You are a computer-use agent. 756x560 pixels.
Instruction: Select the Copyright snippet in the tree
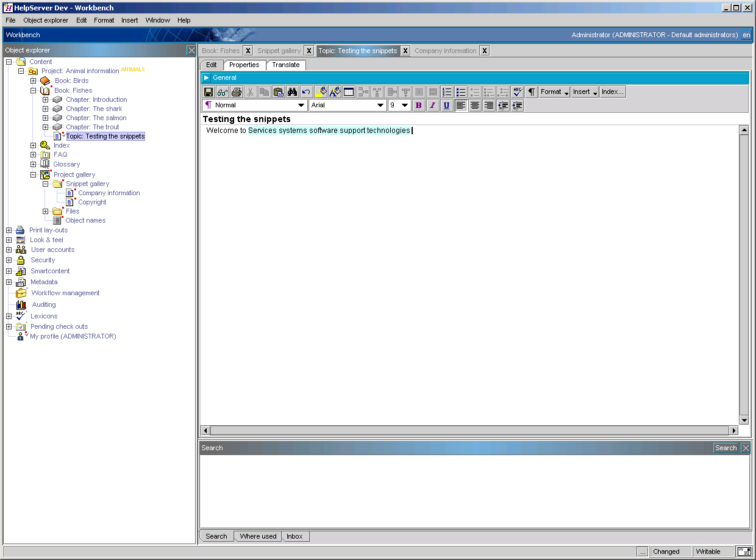tap(92, 202)
